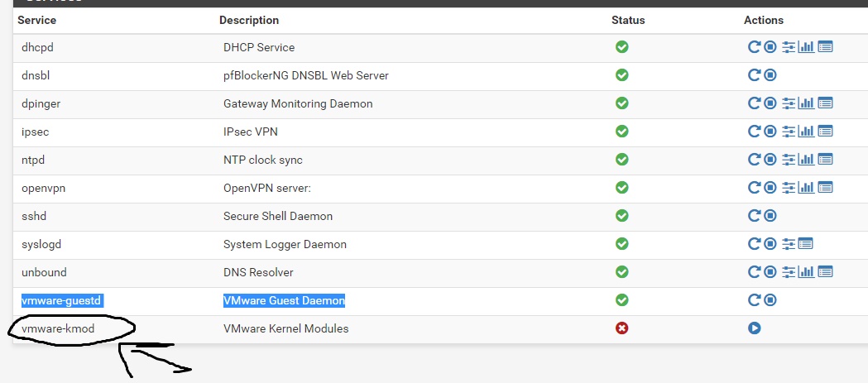Click the red stopped status of vmware-kmod
Viewport: 868px width, 383px height.
tap(621, 328)
